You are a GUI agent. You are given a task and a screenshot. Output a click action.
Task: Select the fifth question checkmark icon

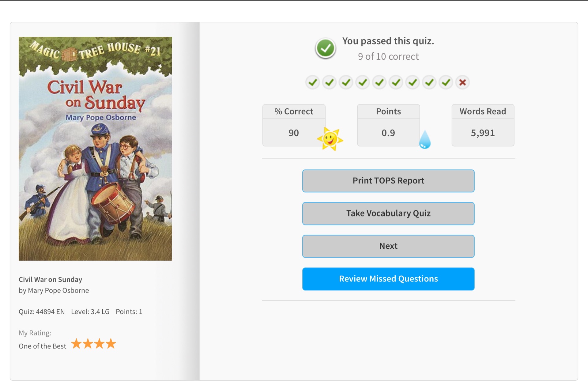pos(379,82)
